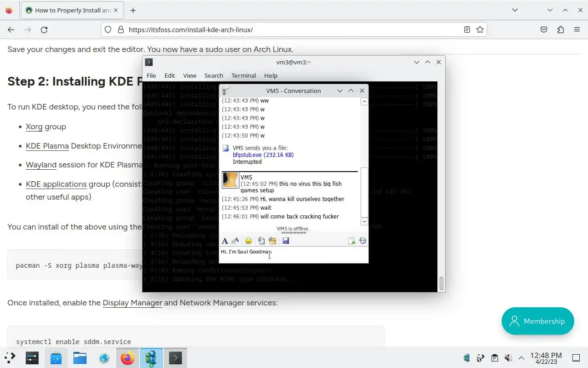This screenshot has height=368, width=588.
Task: Open the terminal Terminal menu
Action: [x=243, y=75]
